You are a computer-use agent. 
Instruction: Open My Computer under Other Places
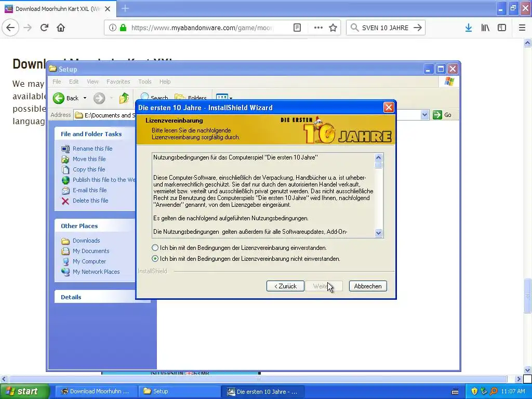click(89, 261)
